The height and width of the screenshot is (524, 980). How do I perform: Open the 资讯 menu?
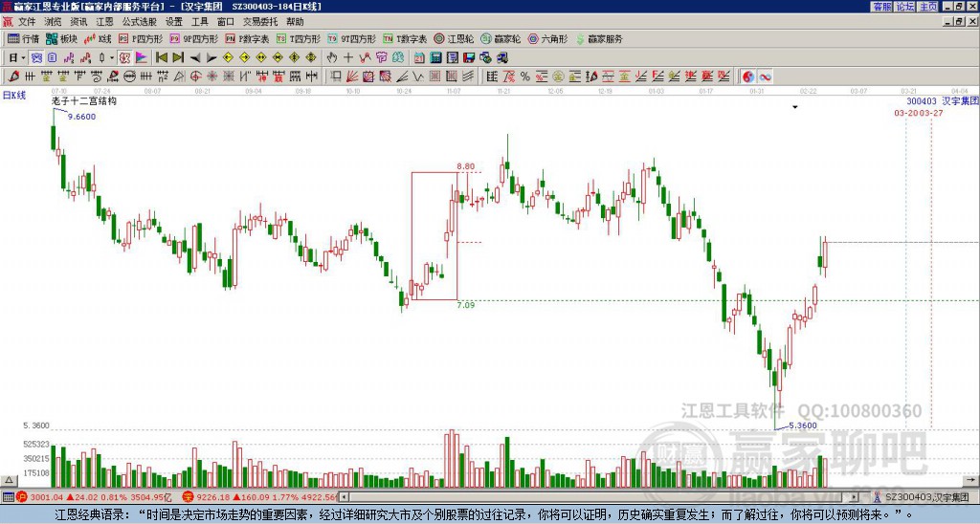click(x=78, y=22)
